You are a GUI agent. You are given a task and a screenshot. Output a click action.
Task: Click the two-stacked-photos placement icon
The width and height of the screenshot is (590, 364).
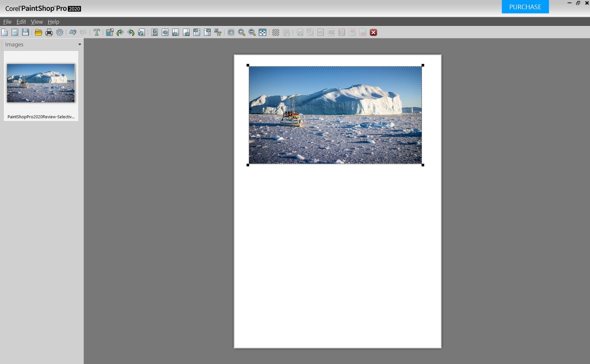[x=155, y=32]
